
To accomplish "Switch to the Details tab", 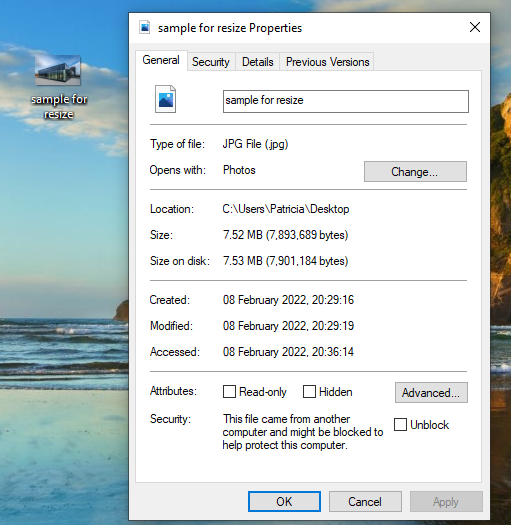I will [258, 62].
